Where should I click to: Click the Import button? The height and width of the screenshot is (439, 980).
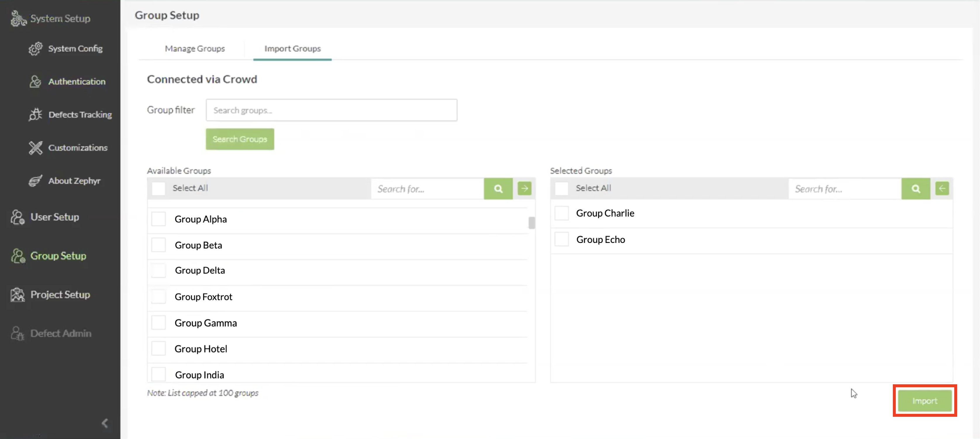[924, 401]
